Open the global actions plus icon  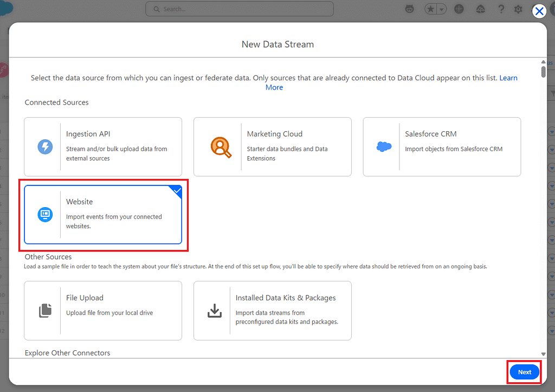[459, 9]
